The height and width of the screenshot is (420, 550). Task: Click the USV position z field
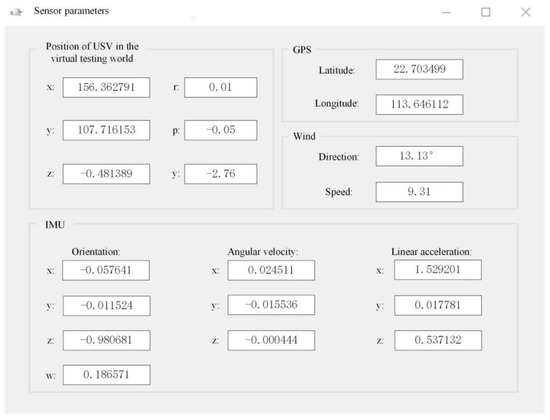coord(106,174)
